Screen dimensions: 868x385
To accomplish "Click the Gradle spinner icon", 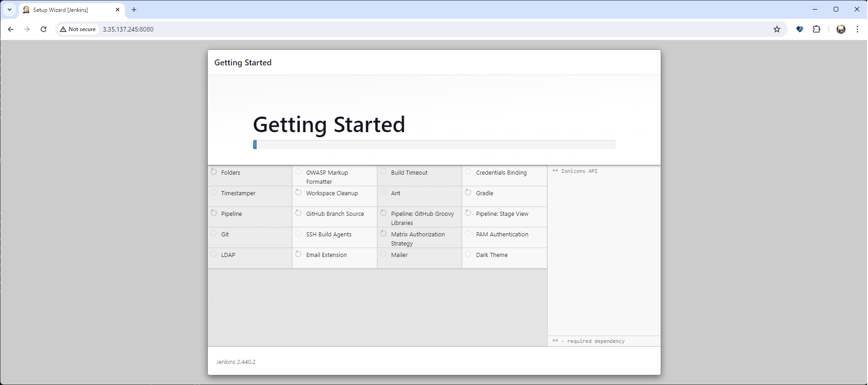I will click(x=468, y=192).
